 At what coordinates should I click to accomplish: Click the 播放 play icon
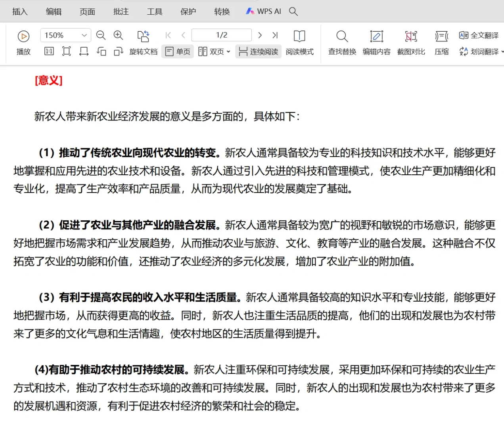tap(23, 36)
